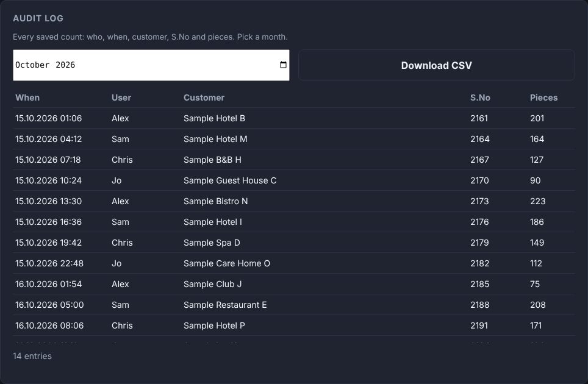588x384 pixels.
Task: Click customer Sample Spa D
Action: [212, 243]
